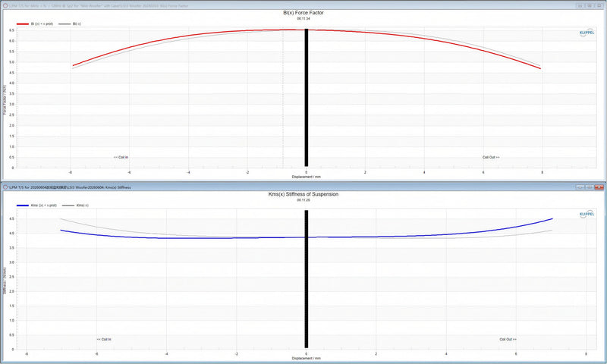Click '<< Coil in' label in Stiffness chart
Viewport: 607px width, 364px height.
pos(104,339)
